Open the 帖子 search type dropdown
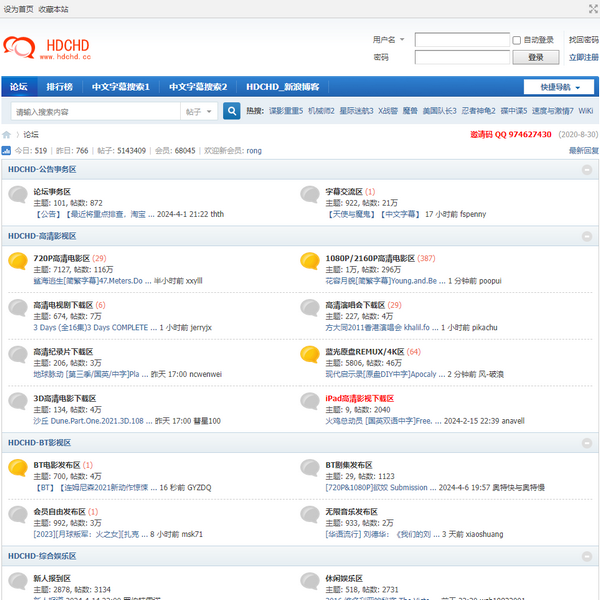Screen dimensions: 600x600 pos(198,112)
